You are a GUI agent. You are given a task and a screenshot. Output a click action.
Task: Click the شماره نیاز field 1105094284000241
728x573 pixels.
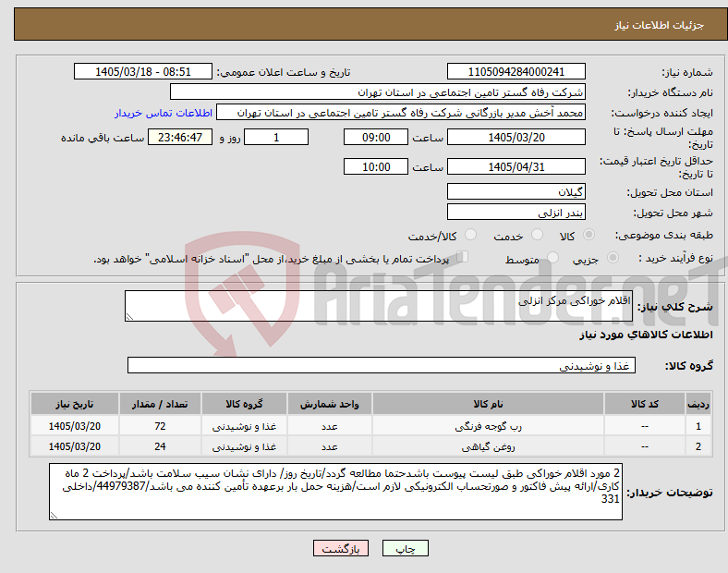tap(516, 71)
